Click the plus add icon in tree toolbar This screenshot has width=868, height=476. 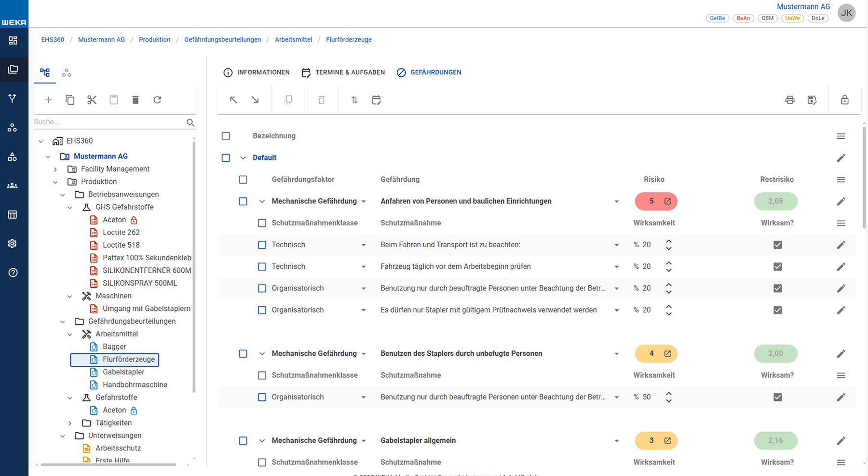pos(48,100)
